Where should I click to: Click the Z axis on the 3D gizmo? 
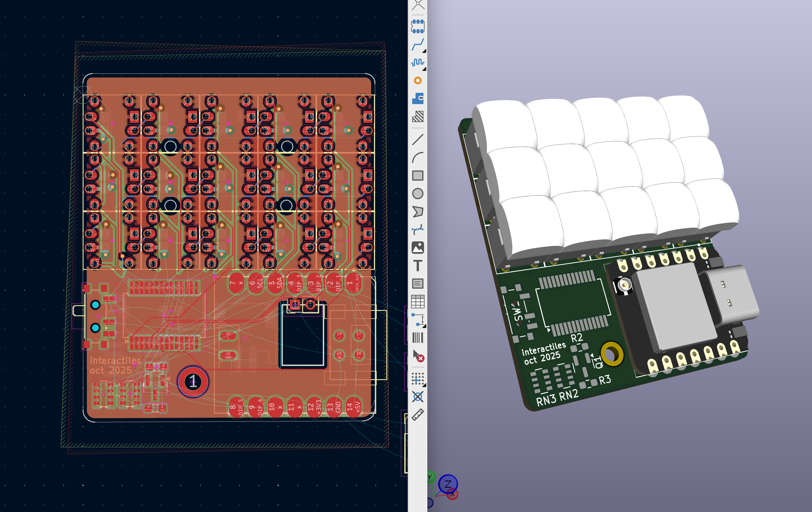coord(448,484)
